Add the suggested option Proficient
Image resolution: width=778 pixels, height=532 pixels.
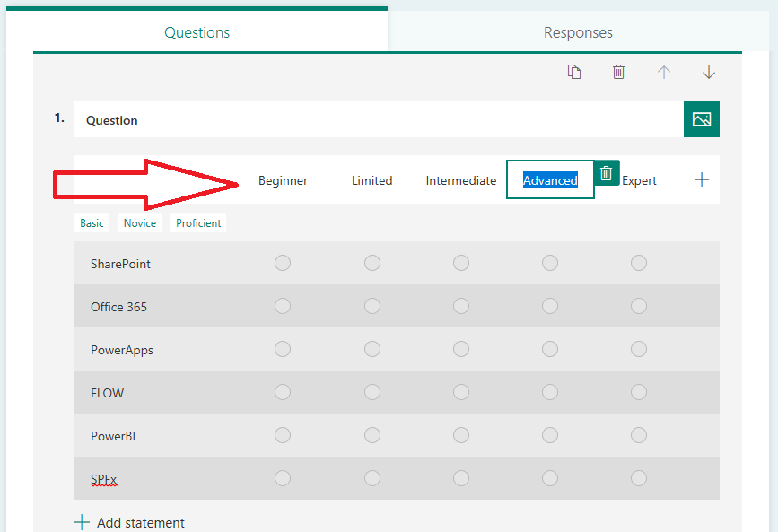pyautogui.click(x=197, y=222)
